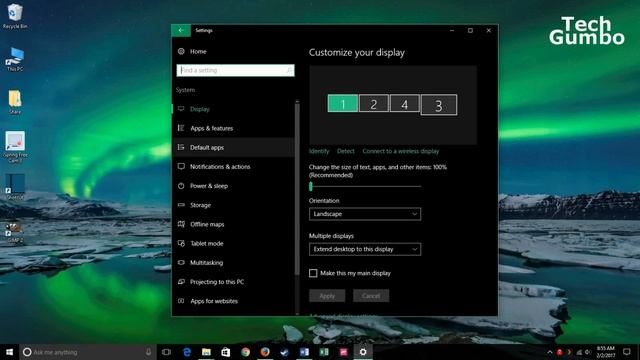Show hidden system tray icons chevron
The width and height of the screenshot is (640, 360).
pyautogui.click(x=550, y=352)
